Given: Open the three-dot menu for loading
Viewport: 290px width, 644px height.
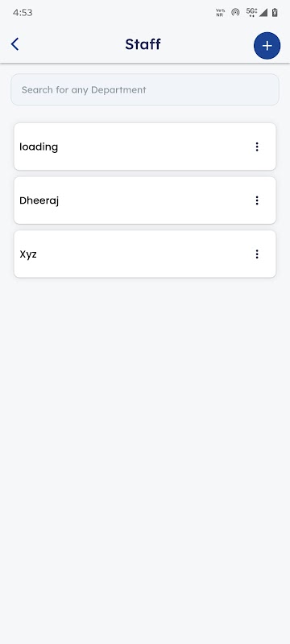Looking at the screenshot, I should (x=257, y=147).
